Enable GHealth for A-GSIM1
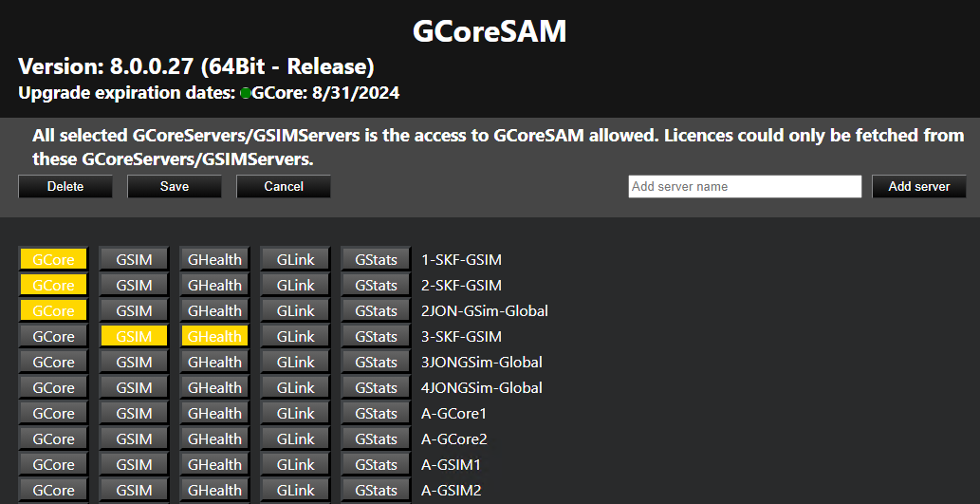This screenshot has height=504, width=980. tap(214, 464)
